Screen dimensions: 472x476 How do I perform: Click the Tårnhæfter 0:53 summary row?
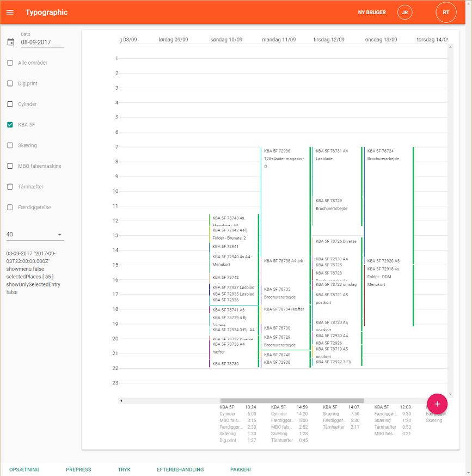pos(393,427)
